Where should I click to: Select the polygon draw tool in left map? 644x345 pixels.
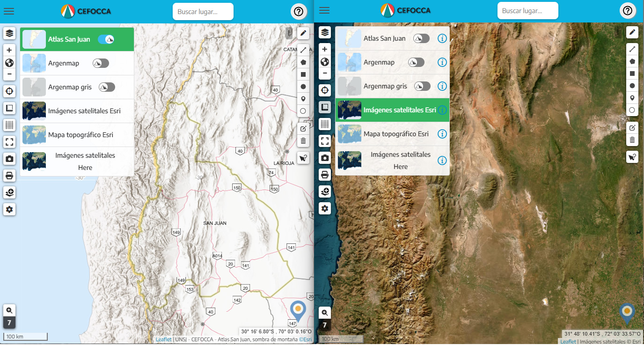click(303, 62)
